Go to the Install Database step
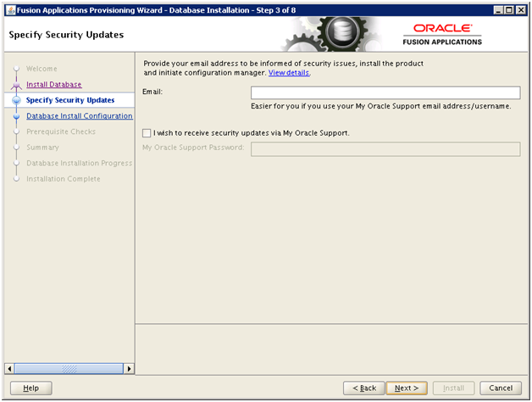The height and width of the screenshot is (402, 532). click(54, 84)
